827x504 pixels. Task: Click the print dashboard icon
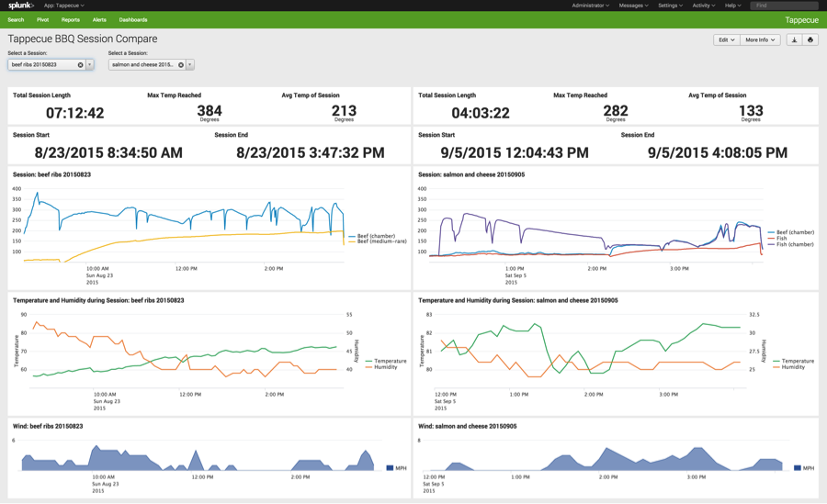tap(810, 40)
